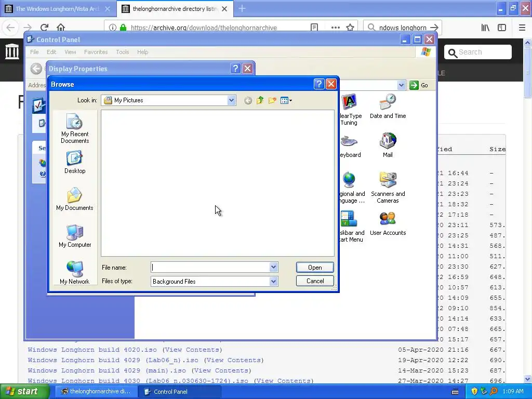Go up one folder level in Browse dialog
This screenshot has height=399, width=532.
click(x=260, y=100)
